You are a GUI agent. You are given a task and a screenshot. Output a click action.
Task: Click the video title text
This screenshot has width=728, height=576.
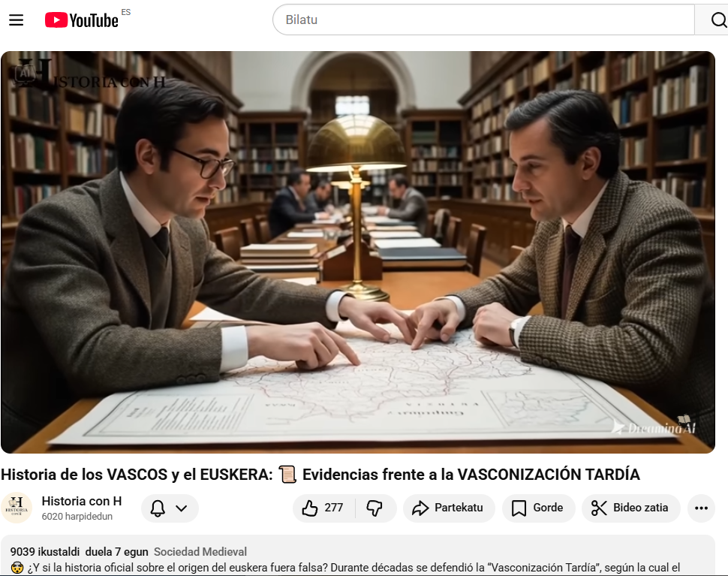pos(320,475)
